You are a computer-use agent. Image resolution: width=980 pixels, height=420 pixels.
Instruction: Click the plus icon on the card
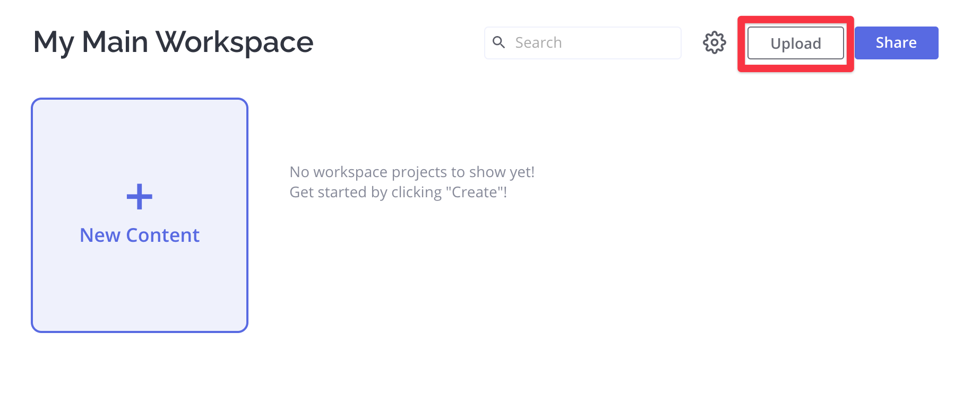[140, 197]
